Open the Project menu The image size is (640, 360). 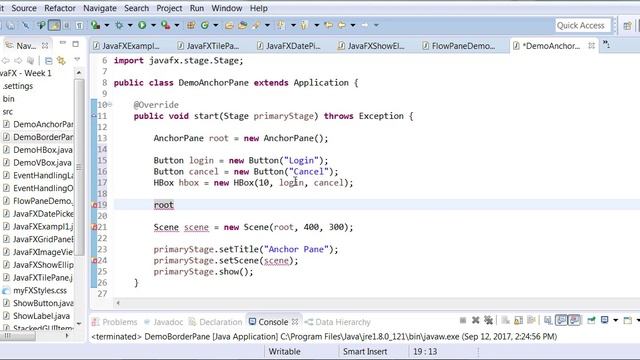coord(169,8)
